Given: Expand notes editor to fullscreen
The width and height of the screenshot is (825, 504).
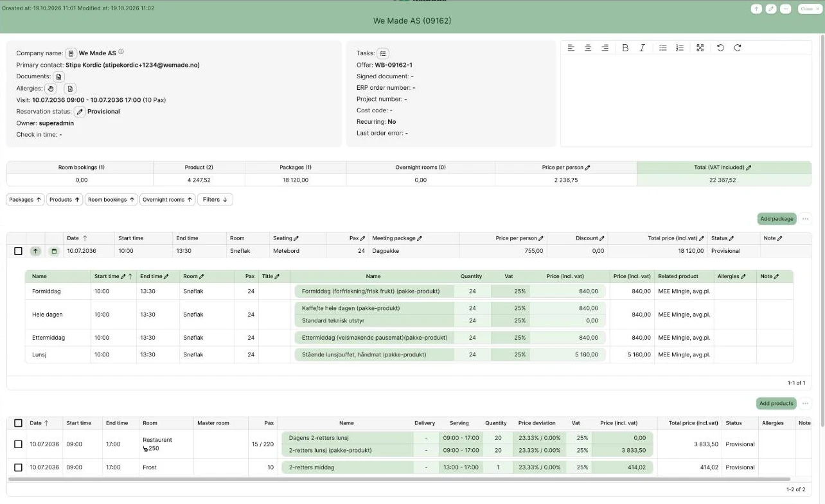Looking at the screenshot, I should pos(700,48).
